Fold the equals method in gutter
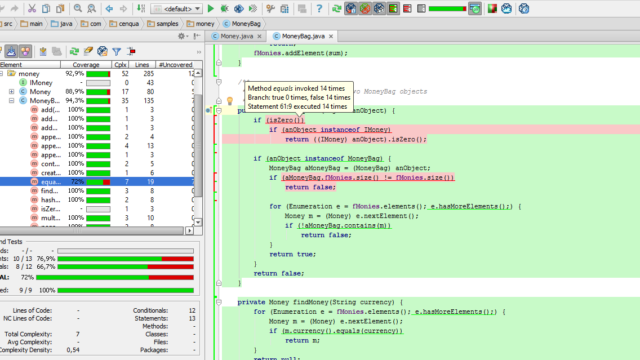The image size is (640, 360). tap(219, 111)
